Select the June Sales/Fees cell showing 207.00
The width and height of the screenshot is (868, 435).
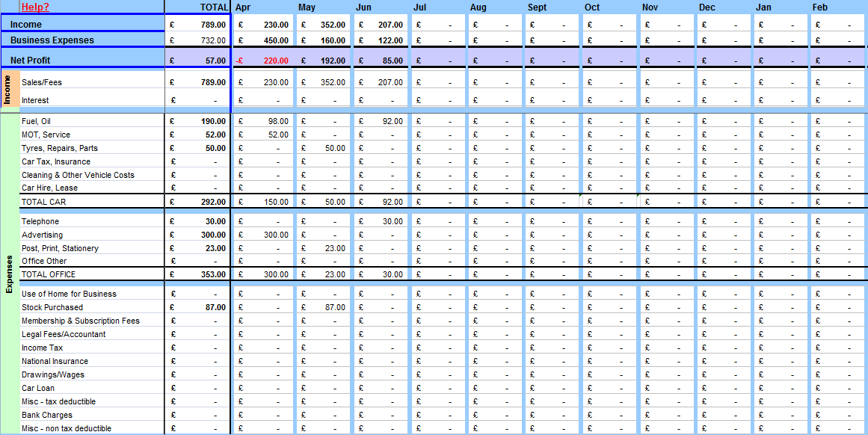coord(381,82)
